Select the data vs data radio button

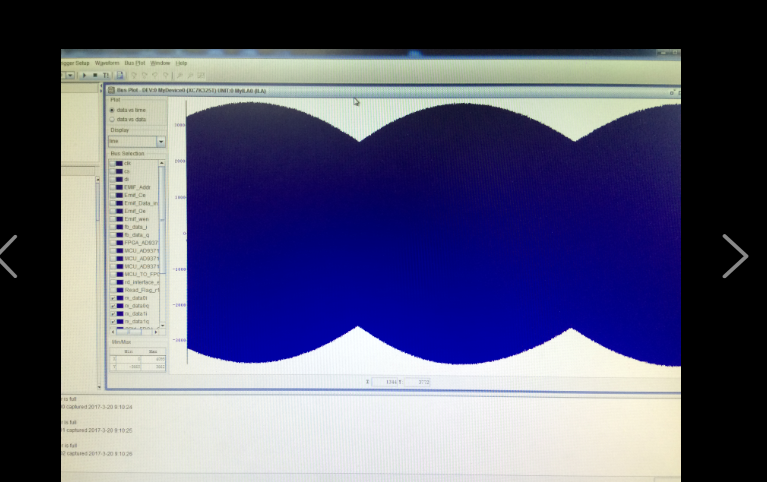point(112,119)
